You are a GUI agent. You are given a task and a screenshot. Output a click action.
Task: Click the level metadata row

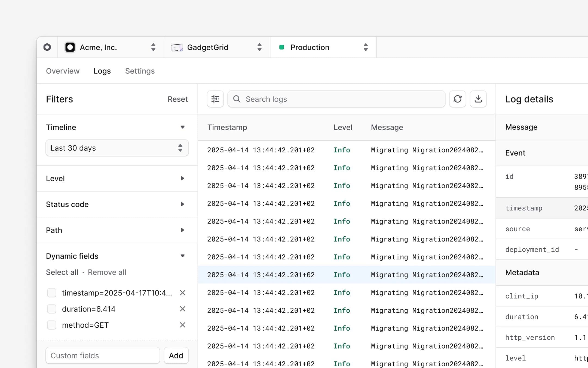(542, 358)
